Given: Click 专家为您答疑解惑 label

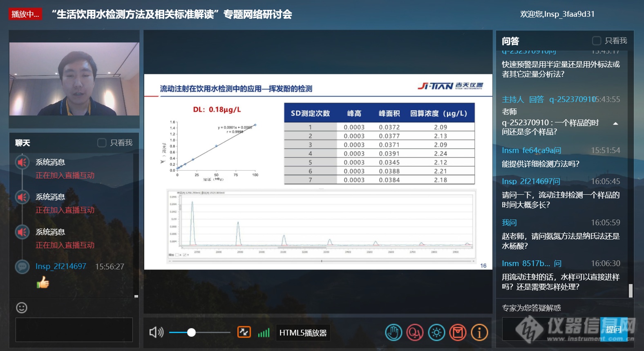Looking at the screenshot, I should pos(531,308).
